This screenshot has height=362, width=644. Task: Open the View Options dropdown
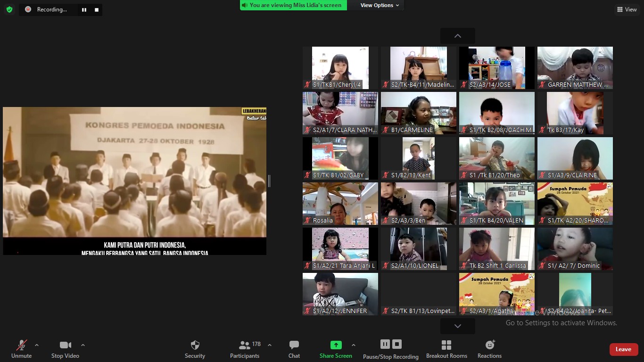(x=380, y=5)
